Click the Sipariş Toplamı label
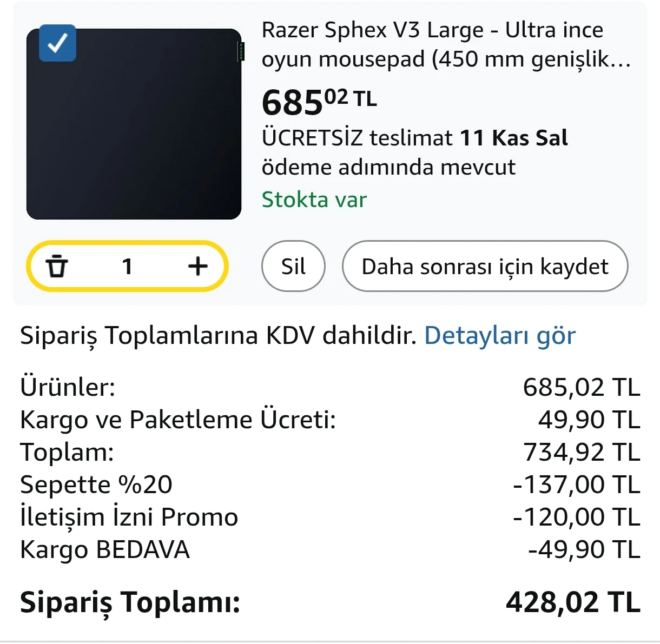This screenshot has width=660, height=644. 130,602
